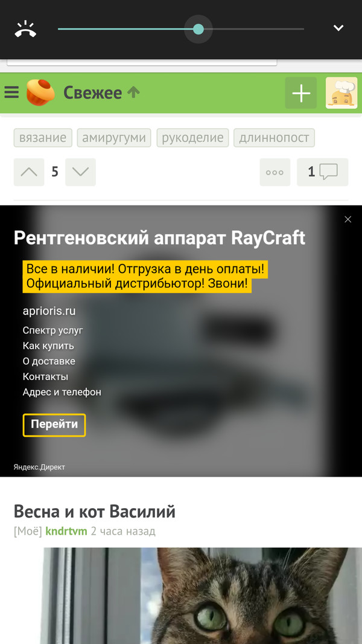The image size is (362, 644).
Task: Toggle sort order arrow next to Свежее
Action: pos(133,92)
